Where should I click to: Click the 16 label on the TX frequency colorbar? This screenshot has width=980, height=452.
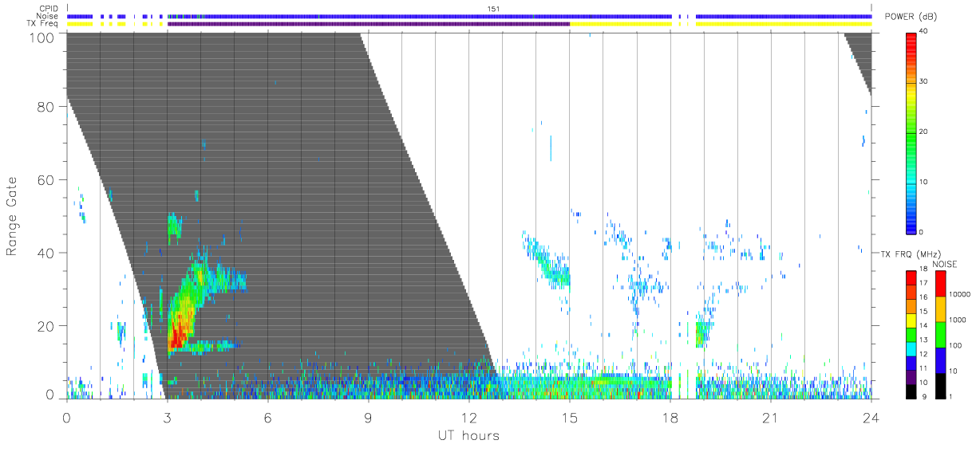[x=923, y=297]
